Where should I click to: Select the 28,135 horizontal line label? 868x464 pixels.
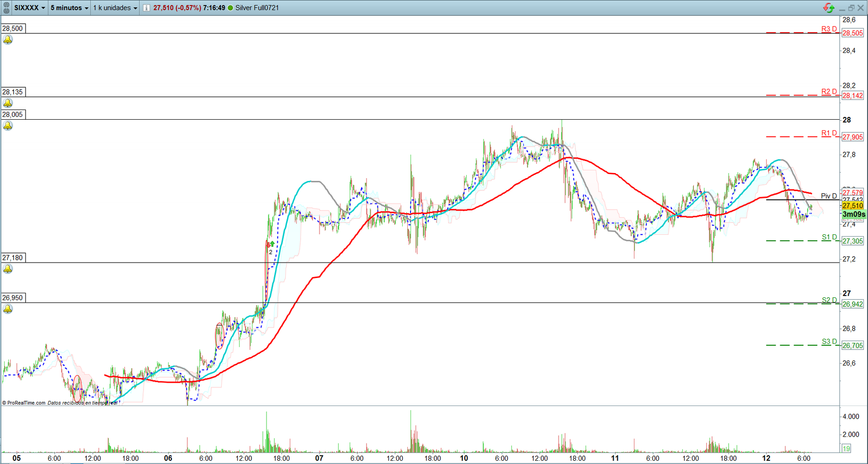(x=13, y=92)
